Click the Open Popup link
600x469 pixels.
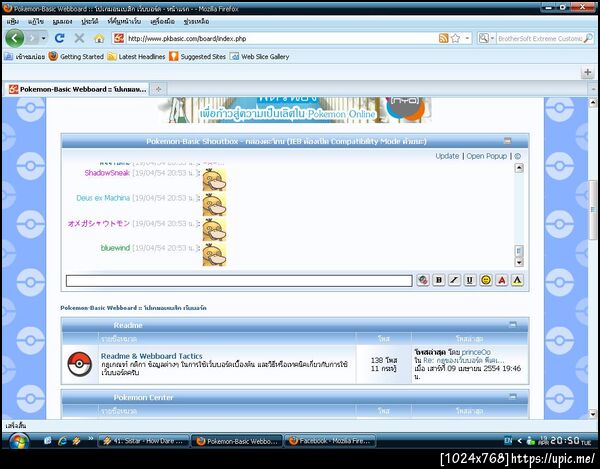[486, 156]
